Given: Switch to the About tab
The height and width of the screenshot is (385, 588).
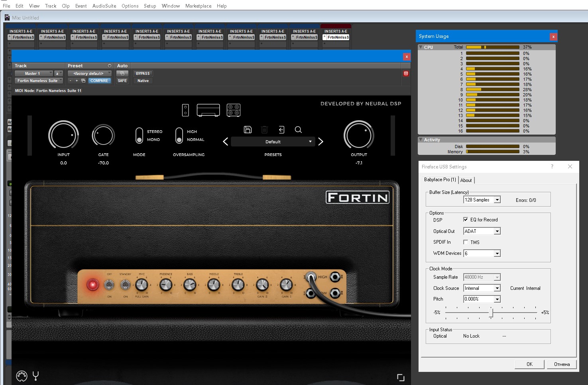Looking at the screenshot, I should click(x=466, y=180).
